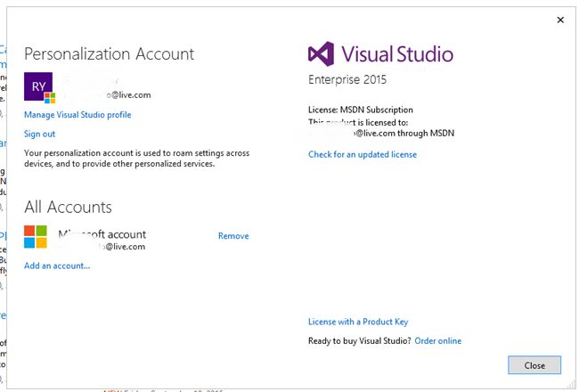Click the 'Microsoft account' label text

(102, 234)
